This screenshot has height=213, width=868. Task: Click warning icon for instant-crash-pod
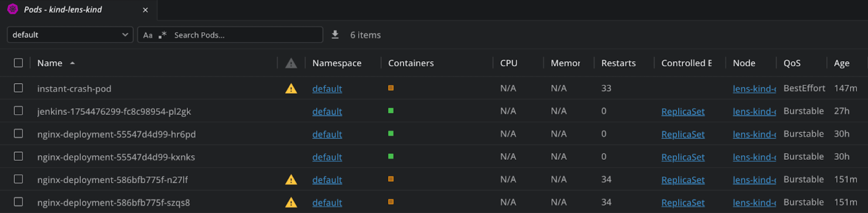[x=291, y=89]
